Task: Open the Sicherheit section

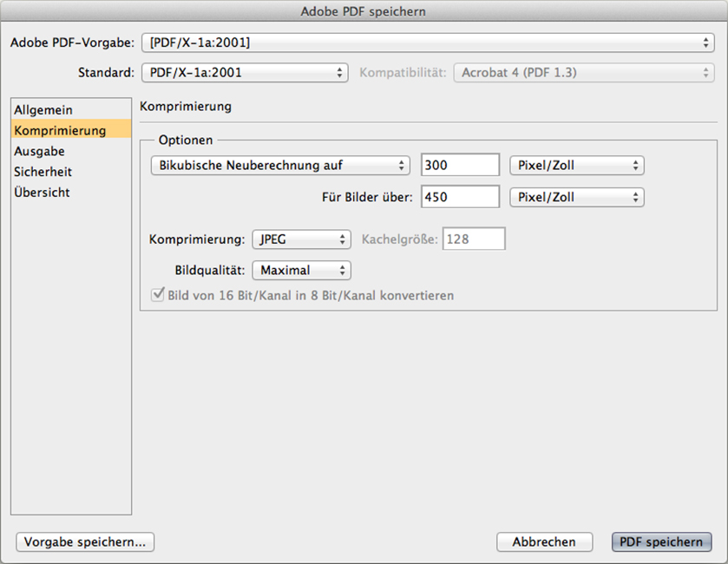Action: click(71, 172)
